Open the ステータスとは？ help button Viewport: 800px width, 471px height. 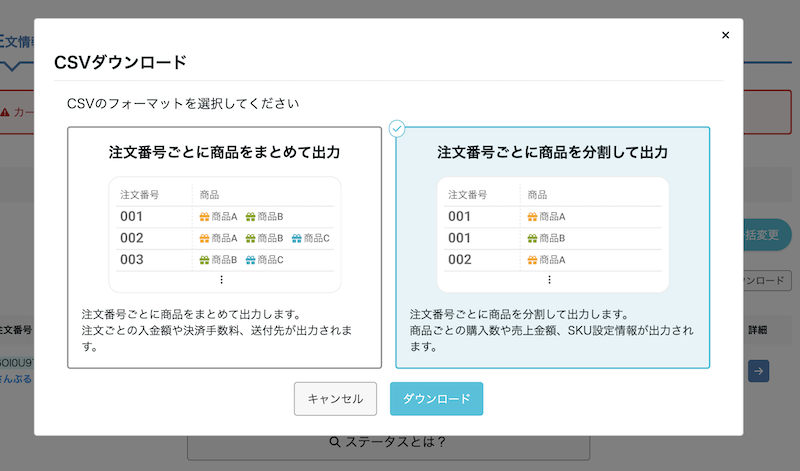pos(388,441)
